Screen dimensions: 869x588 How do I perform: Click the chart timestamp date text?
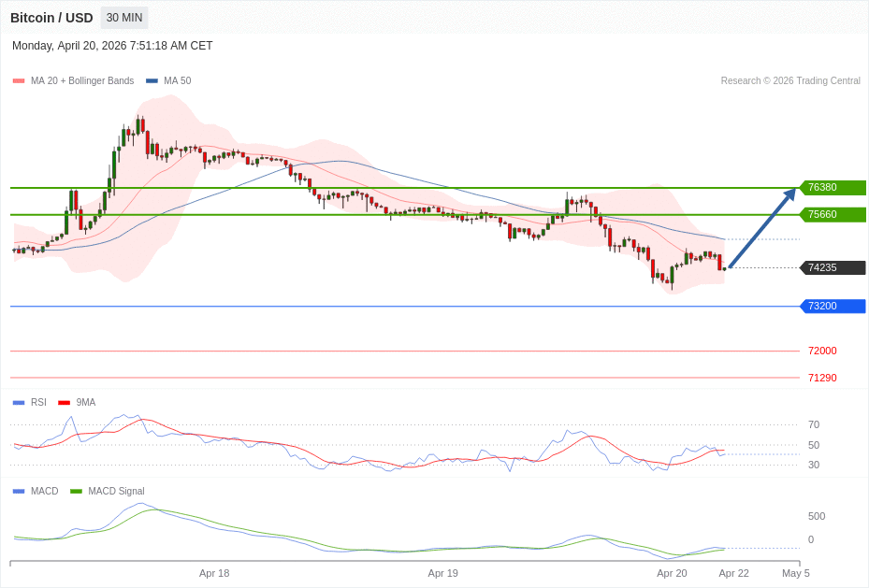(112, 46)
